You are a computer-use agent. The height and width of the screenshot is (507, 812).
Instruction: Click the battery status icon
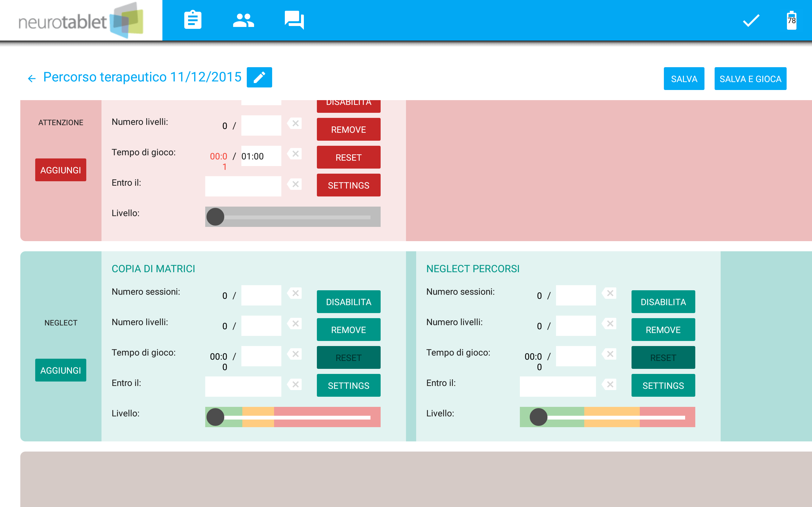pos(791,21)
